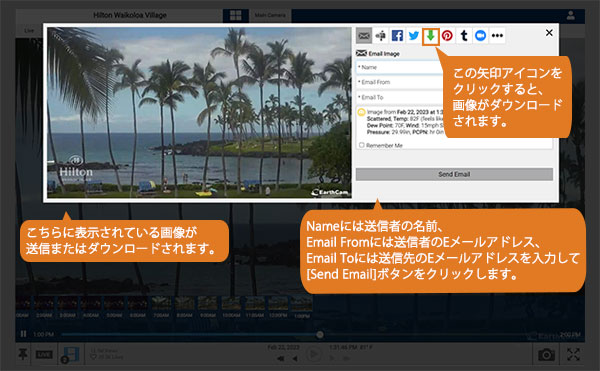The height and width of the screenshot is (371, 600).
Task: Pause playback with the pause button
Action: coord(23,334)
